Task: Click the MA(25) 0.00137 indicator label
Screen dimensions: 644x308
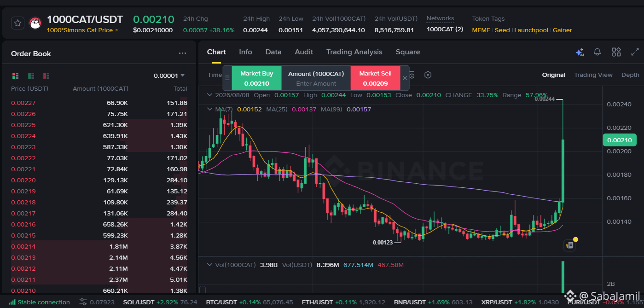Action: (291, 109)
